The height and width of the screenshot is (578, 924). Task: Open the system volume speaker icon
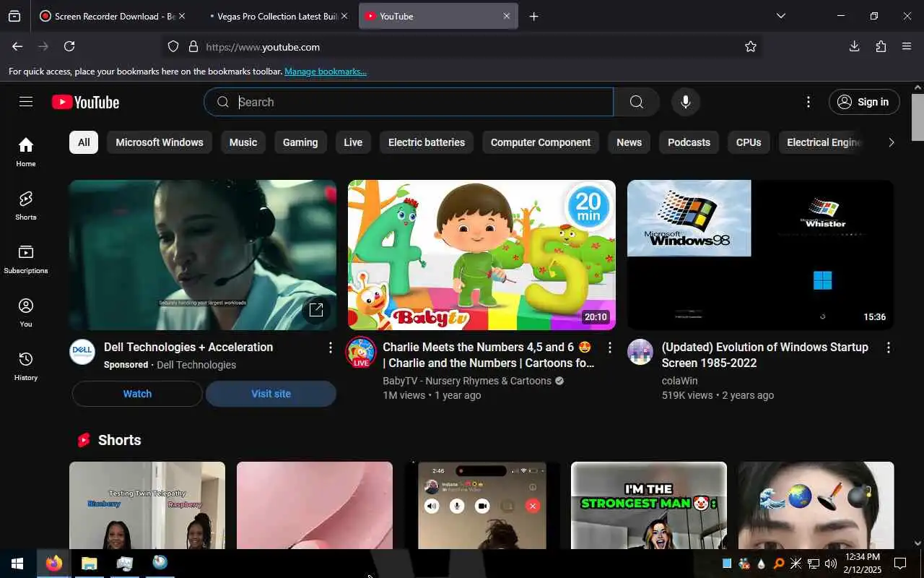[830, 564]
